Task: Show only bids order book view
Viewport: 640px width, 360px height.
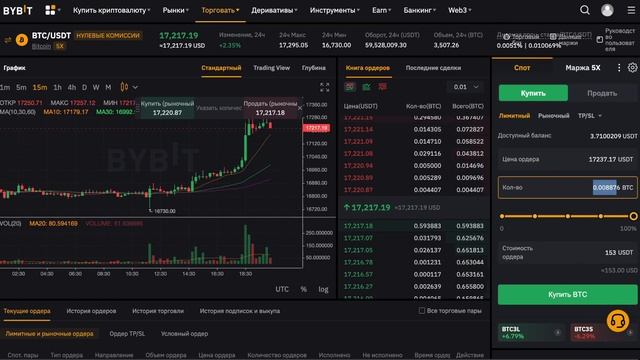Action: [366, 87]
